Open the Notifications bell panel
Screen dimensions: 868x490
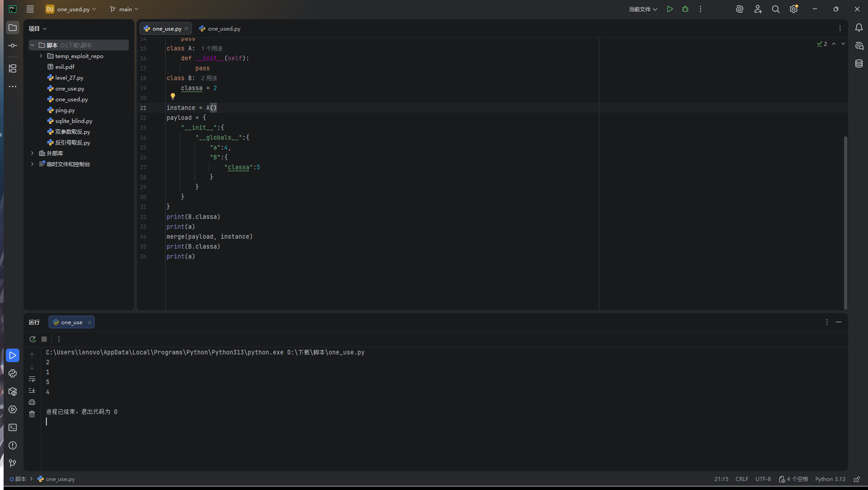click(859, 27)
